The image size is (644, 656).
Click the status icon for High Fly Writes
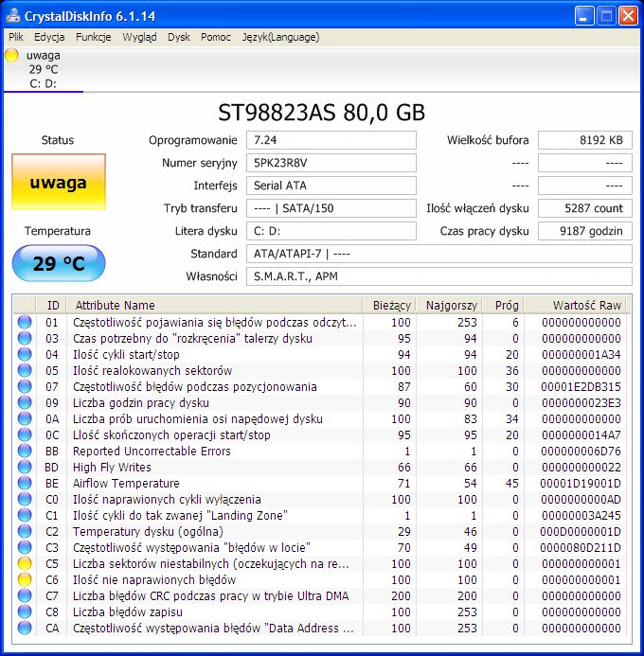pos(25,467)
